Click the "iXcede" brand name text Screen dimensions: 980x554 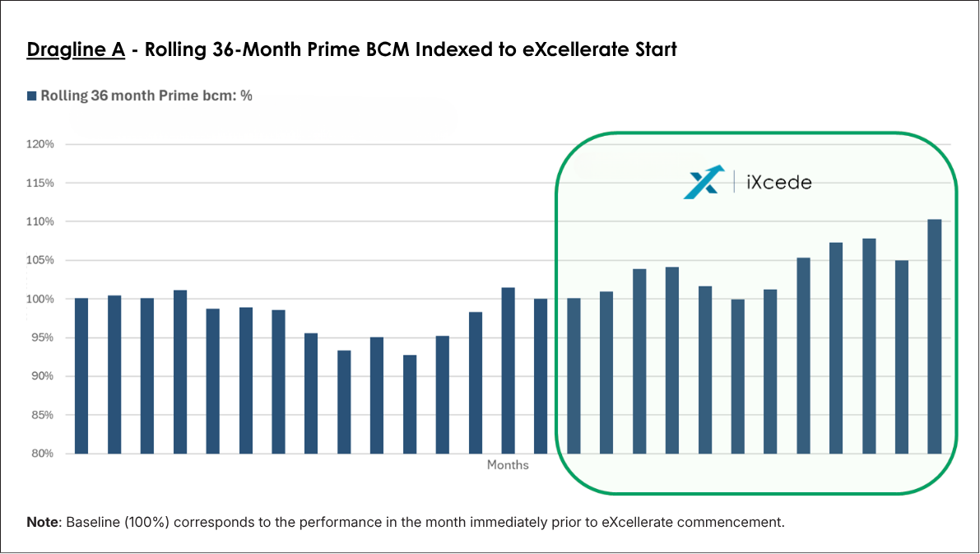tap(778, 182)
